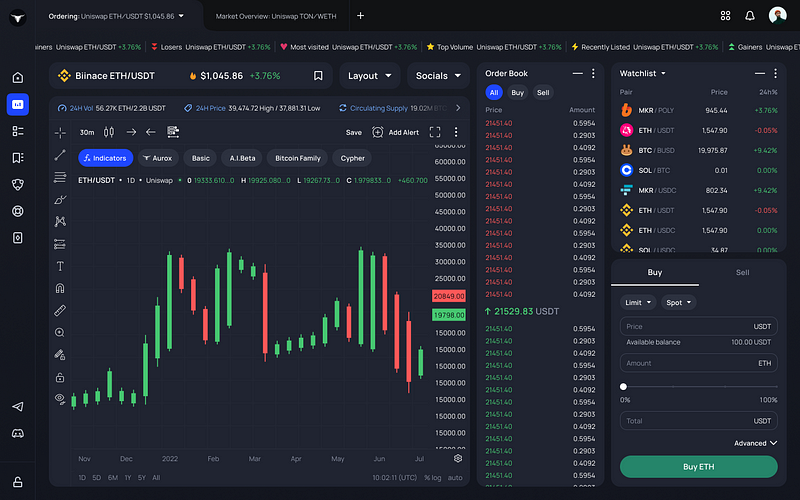800x500 pixels.
Task: Bookmark the Biinace ETH/USDT pair
Action: tap(318, 76)
